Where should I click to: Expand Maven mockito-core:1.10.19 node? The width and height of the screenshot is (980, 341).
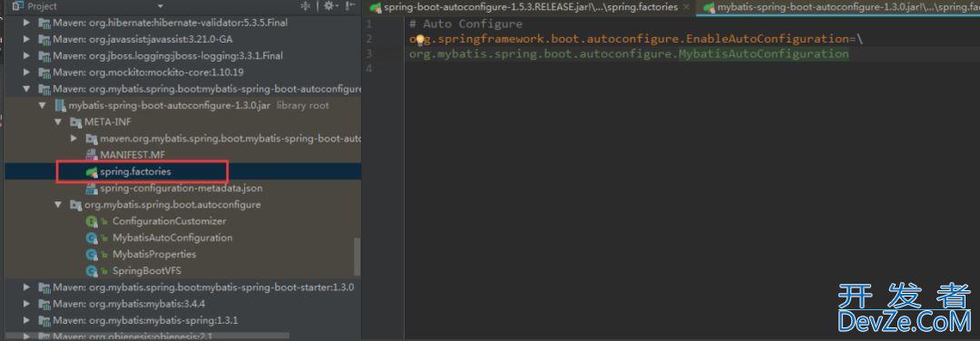tap(26, 72)
